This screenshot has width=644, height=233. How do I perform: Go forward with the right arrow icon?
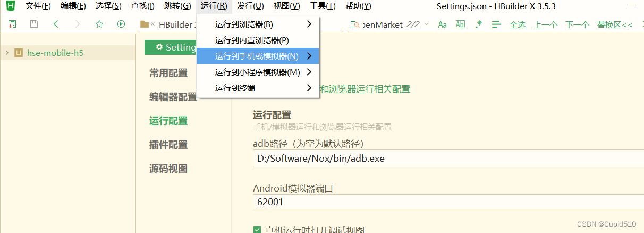coord(78,24)
